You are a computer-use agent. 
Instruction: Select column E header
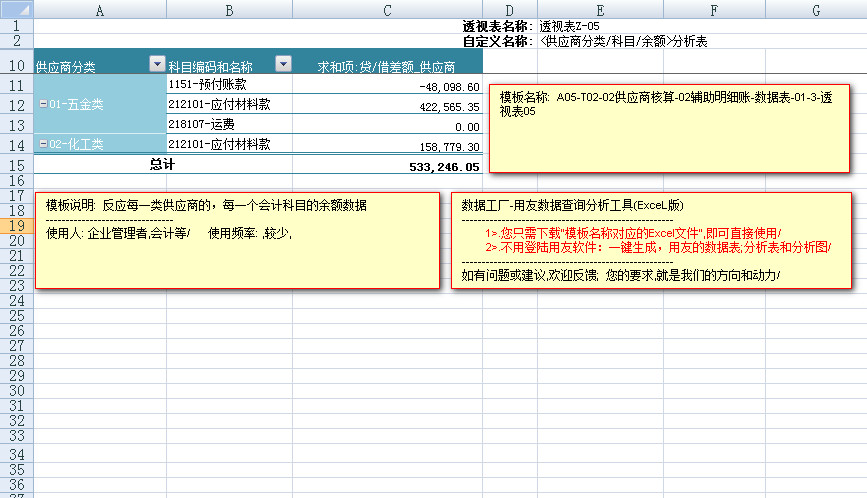592,9
